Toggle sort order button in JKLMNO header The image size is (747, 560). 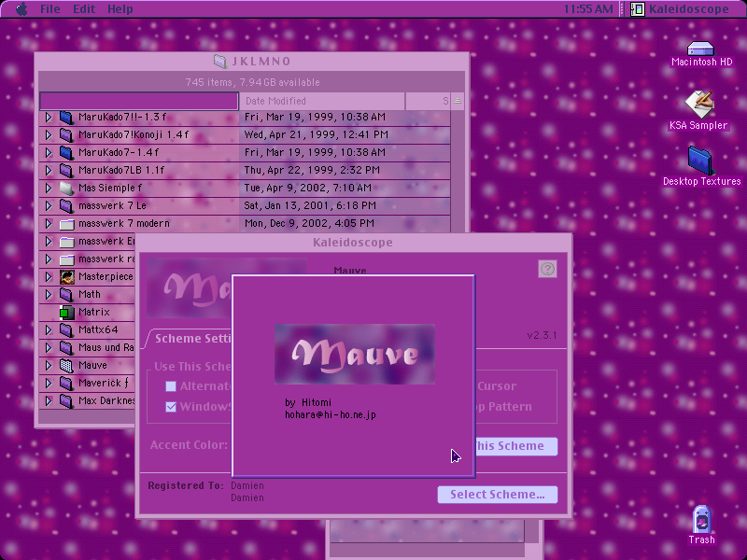[458, 101]
